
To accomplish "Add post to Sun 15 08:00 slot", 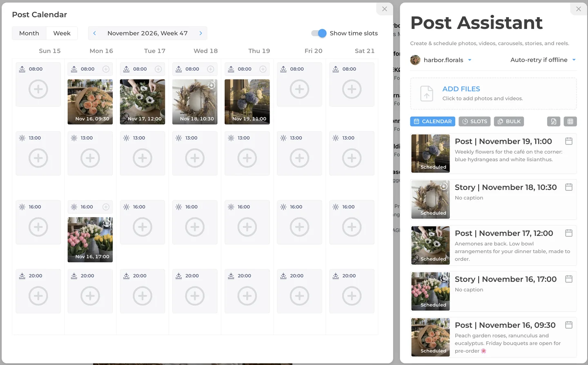I will (38, 89).
